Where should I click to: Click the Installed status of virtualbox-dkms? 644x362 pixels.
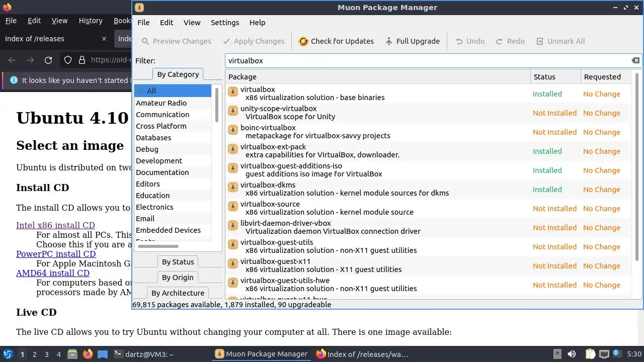click(x=547, y=190)
